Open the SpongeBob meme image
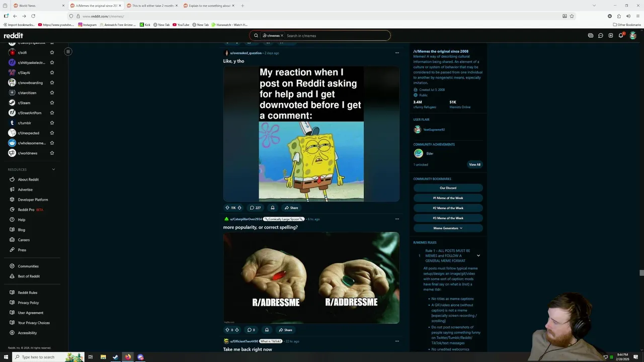The height and width of the screenshot is (362, 644). pos(311,134)
